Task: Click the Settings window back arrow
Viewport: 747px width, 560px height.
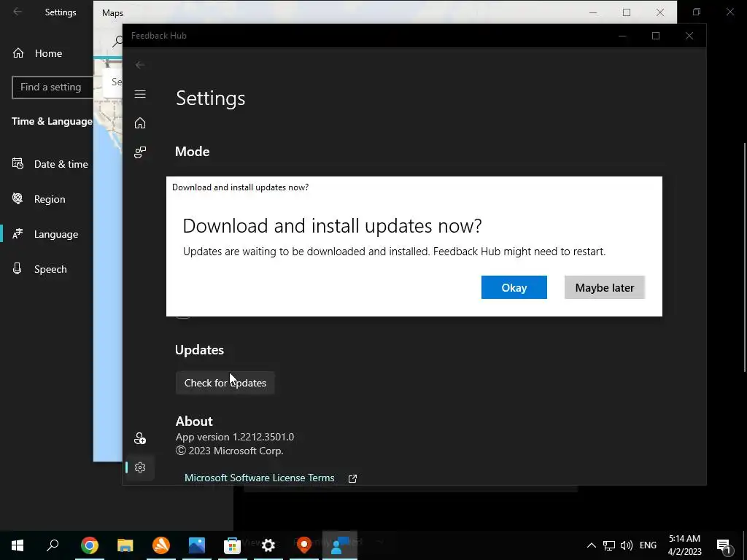Action: pyautogui.click(x=18, y=12)
